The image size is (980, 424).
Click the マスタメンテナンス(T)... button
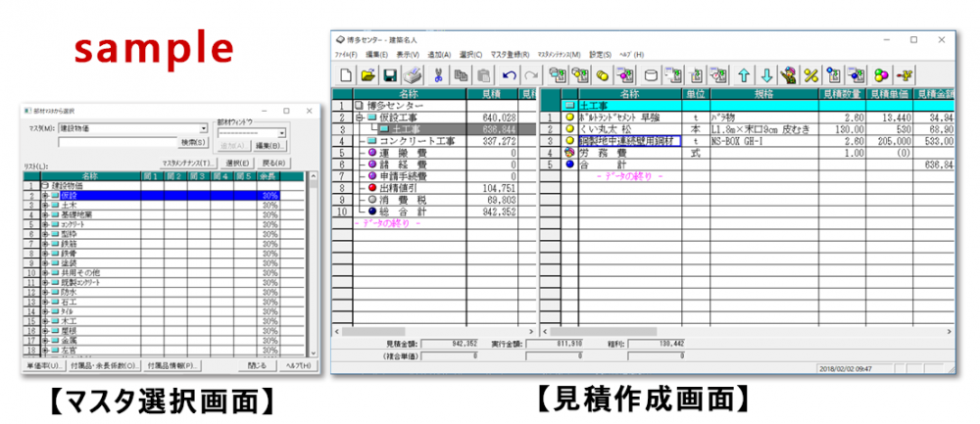pos(188,163)
